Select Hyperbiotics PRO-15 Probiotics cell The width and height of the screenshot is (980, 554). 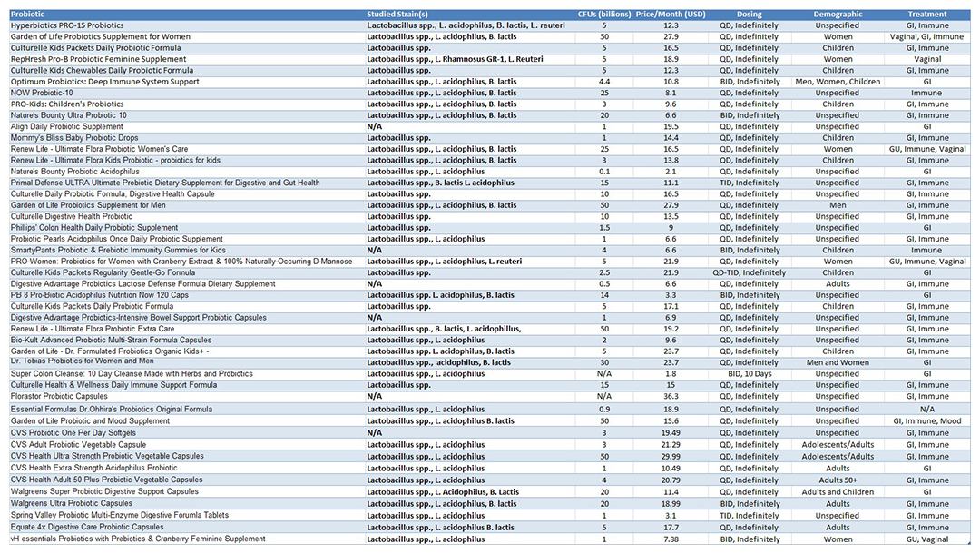67,25
